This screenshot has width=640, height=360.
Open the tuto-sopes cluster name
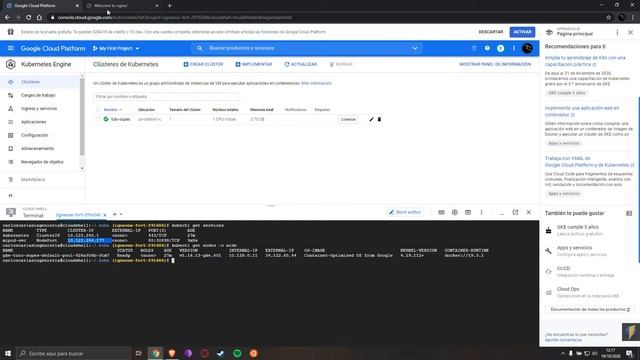[x=120, y=119]
